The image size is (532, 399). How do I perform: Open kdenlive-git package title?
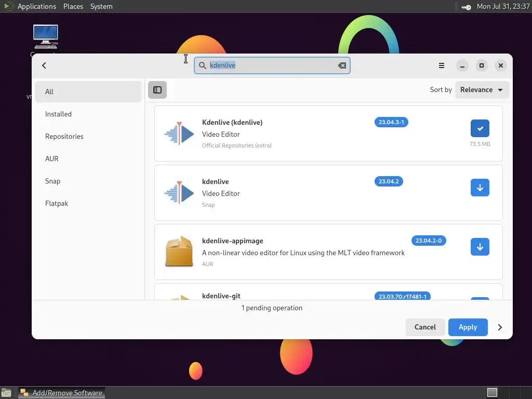click(x=221, y=296)
